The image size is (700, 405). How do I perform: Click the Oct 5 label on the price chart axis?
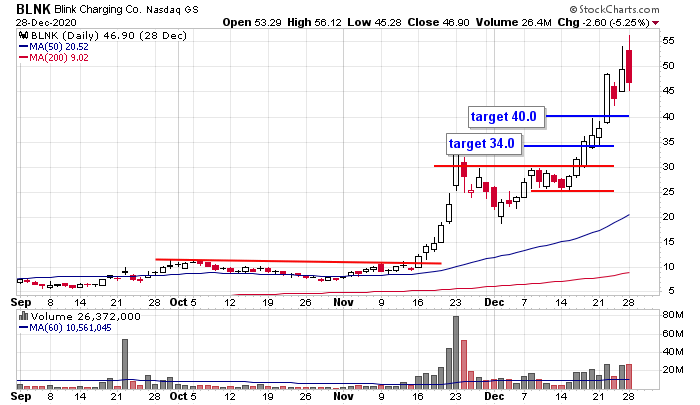coord(183,302)
